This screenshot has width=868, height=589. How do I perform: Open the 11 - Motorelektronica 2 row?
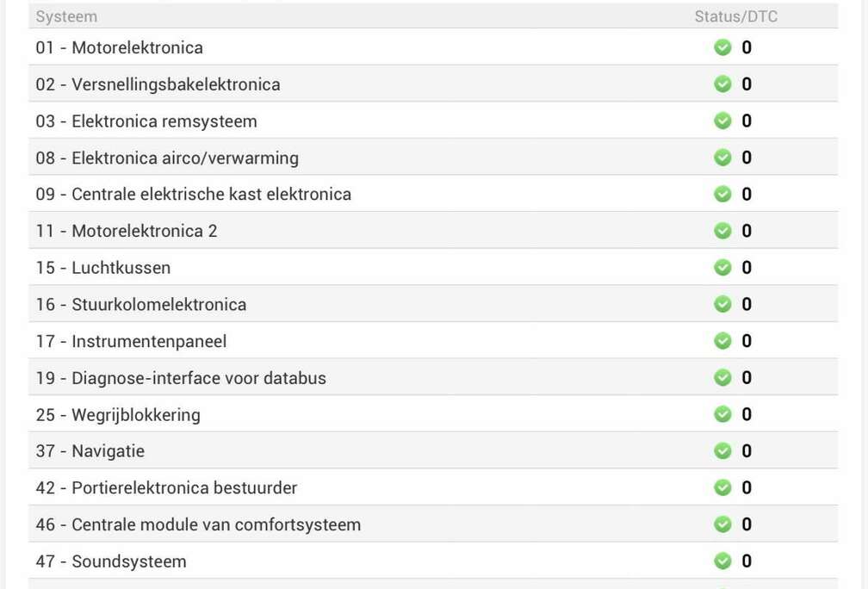(x=127, y=231)
